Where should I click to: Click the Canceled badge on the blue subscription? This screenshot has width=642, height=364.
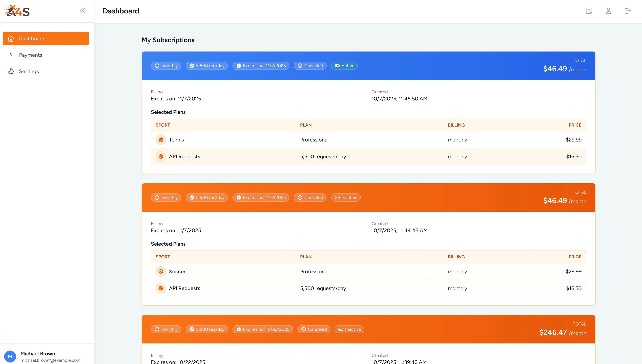point(310,66)
